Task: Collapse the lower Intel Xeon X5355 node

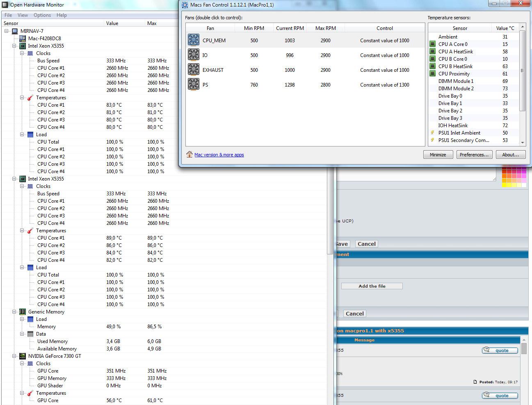Action: [x=14, y=179]
